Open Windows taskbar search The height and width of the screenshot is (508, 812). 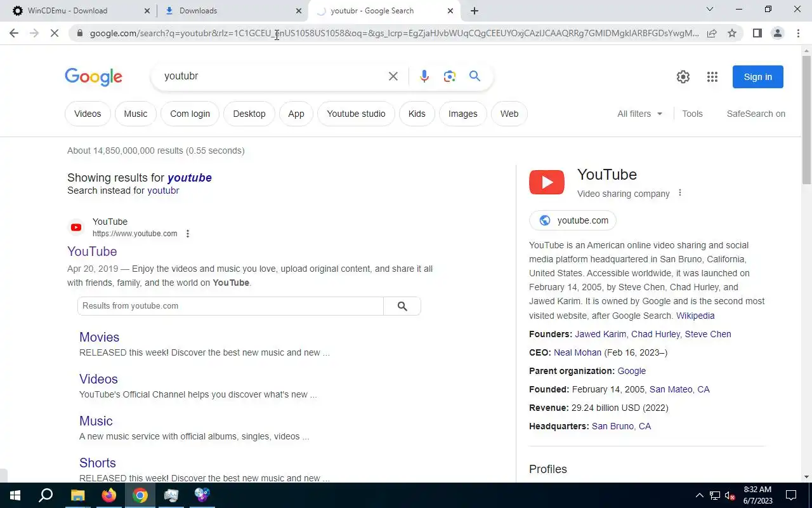point(46,495)
